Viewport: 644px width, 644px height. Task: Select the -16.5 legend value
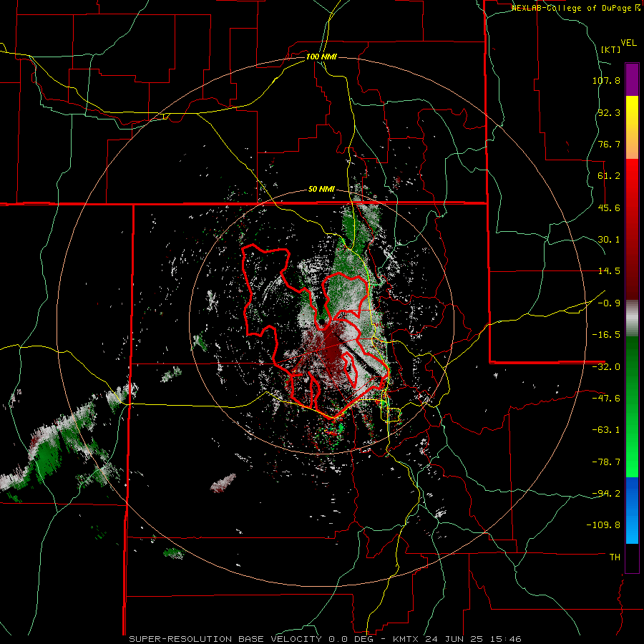(606, 335)
